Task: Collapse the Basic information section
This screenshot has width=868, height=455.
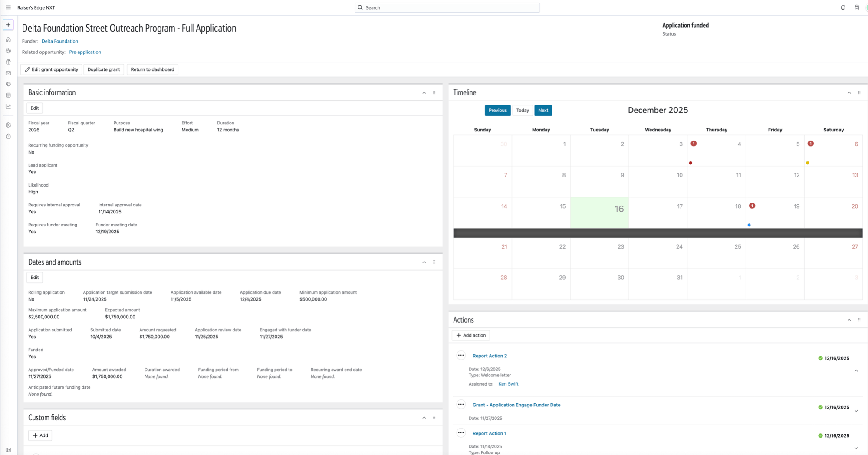Action: (x=424, y=93)
